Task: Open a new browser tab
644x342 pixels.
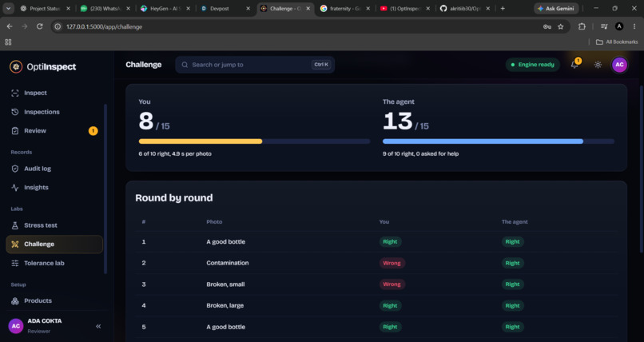Action: [x=503, y=8]
